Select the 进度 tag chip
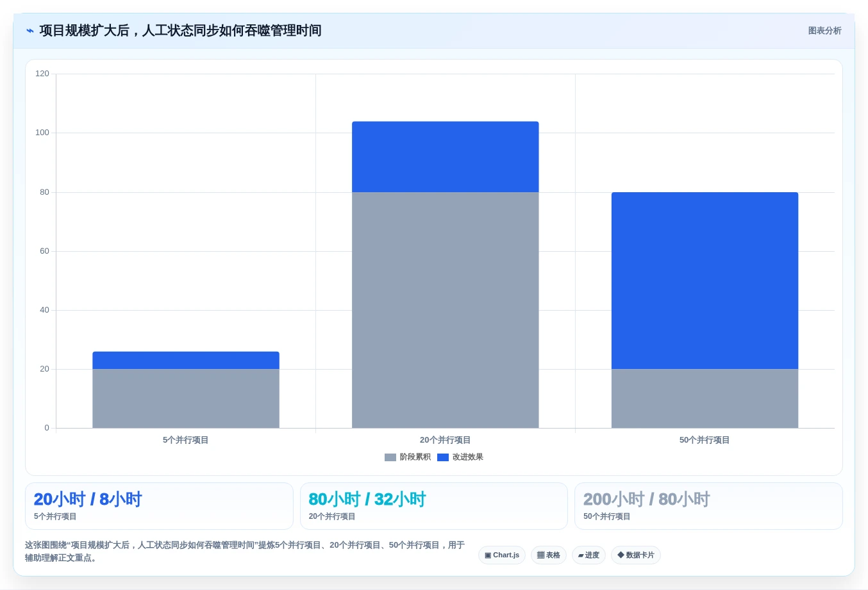 [588, 555]
